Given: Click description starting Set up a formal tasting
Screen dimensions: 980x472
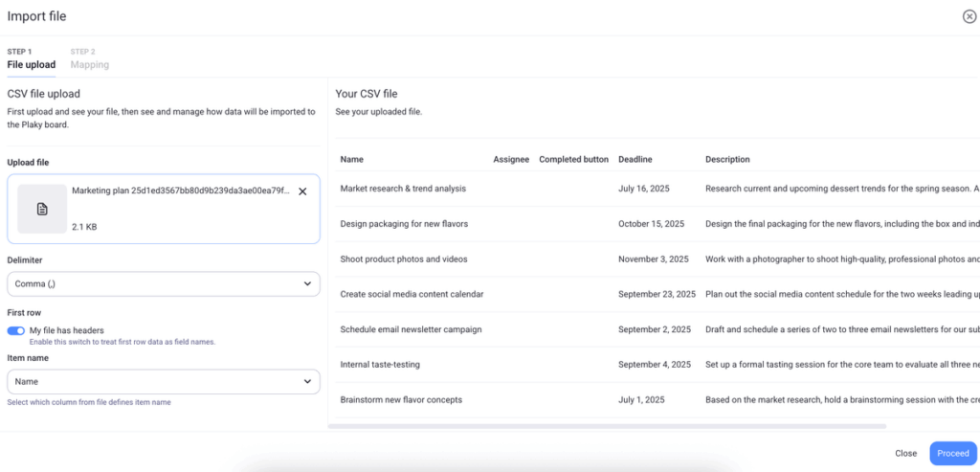Looking at the screenshot, I should click(x=842, y=365).
